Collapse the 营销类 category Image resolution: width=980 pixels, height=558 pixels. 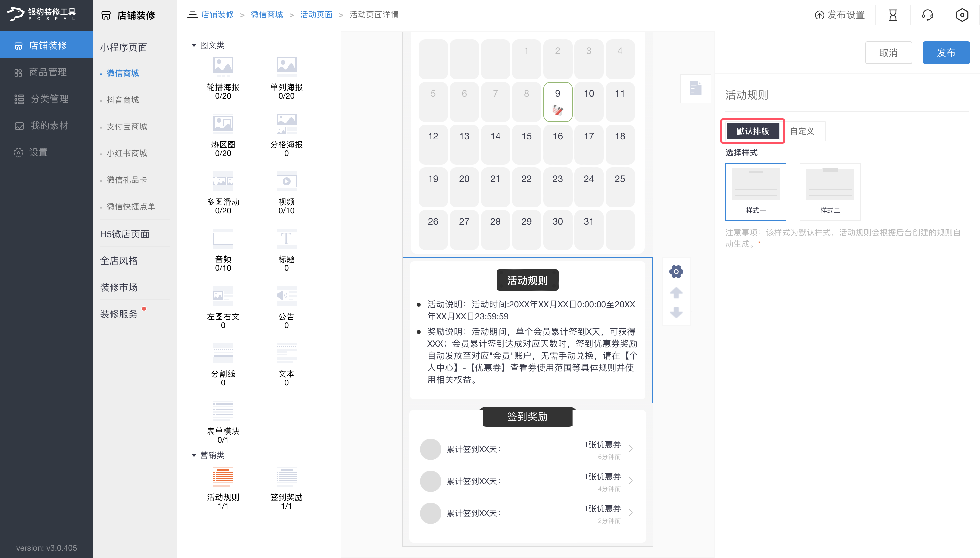(x=194, y=455)
